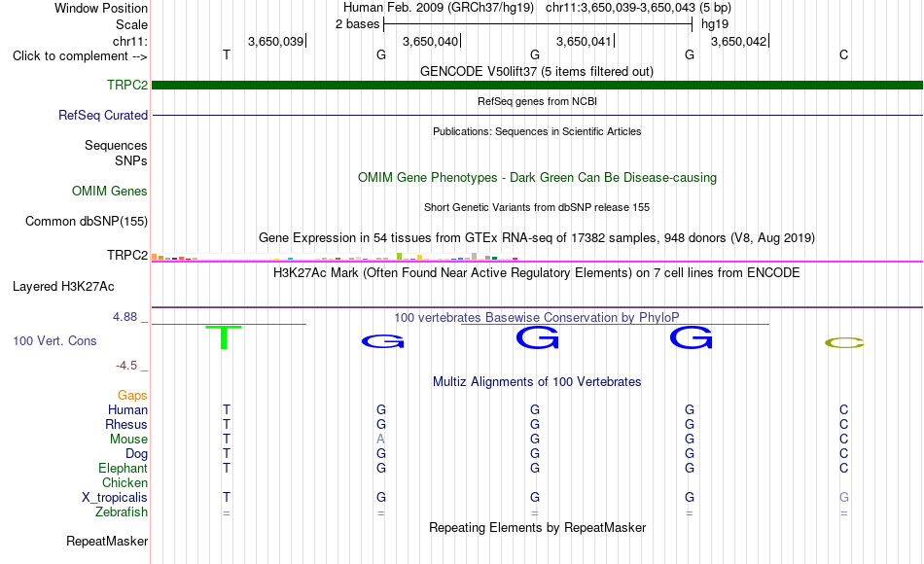Click the Window Position label
Viewport: 924px width, 564px height.
pos(101,8)
